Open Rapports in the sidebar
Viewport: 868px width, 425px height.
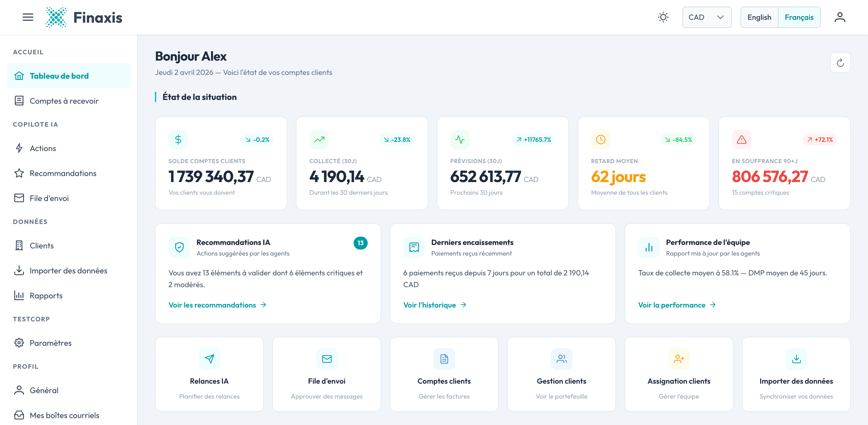point(69,295)
